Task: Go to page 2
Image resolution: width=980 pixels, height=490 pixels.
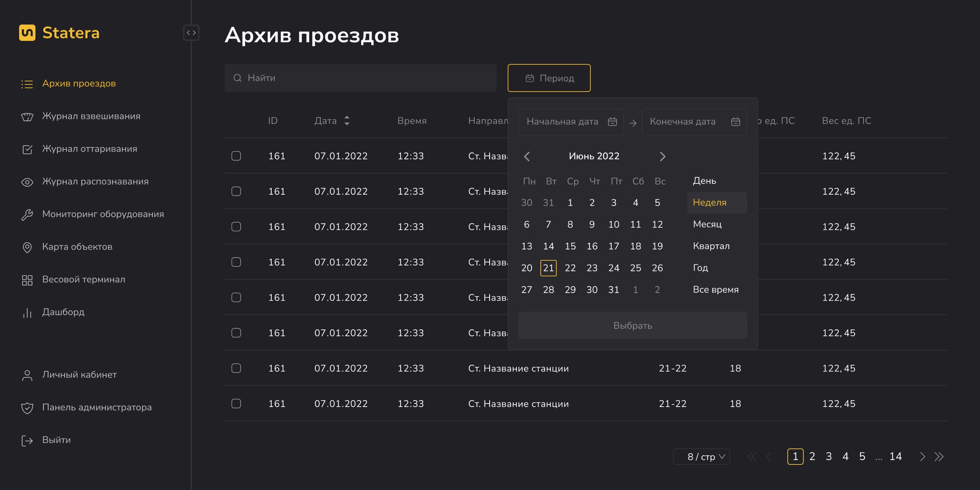Action: [812, 457]
